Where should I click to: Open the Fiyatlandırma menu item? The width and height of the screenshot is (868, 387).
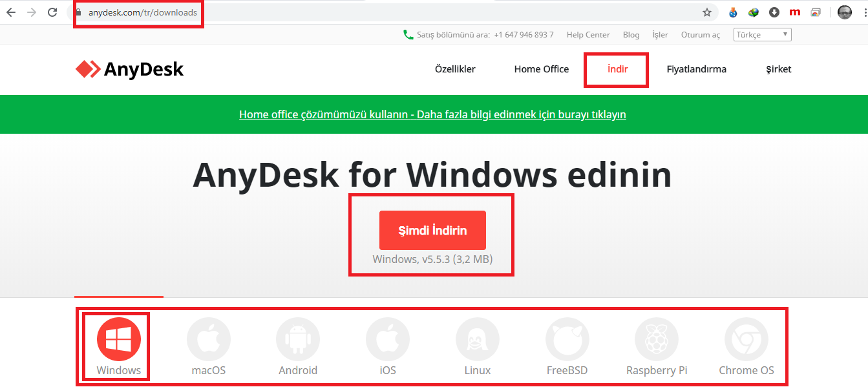coord(697,69)
